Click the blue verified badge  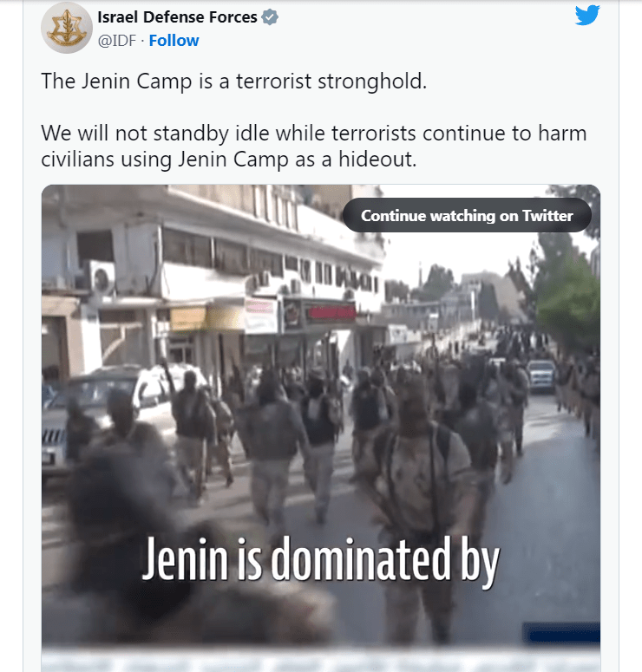(270, 17)
